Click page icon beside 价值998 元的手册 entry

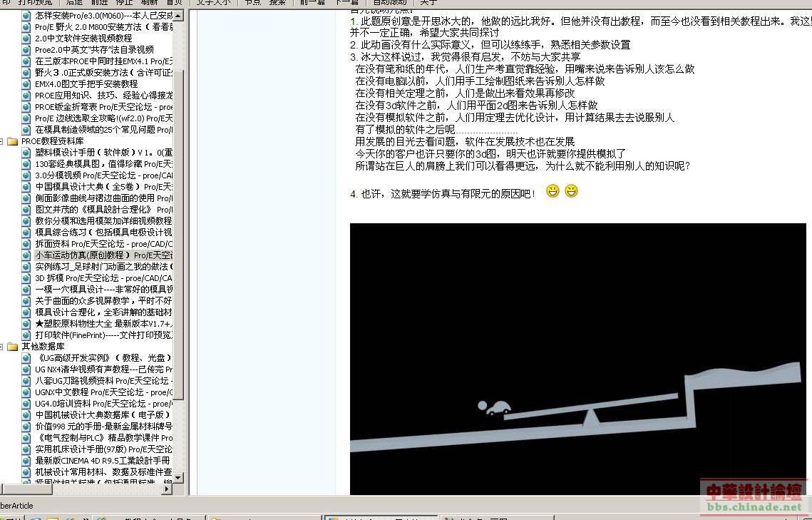26,426
